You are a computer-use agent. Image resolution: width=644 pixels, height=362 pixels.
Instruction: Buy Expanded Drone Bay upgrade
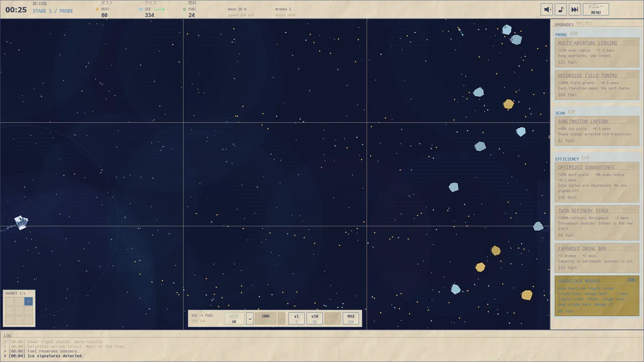(597, 258)
